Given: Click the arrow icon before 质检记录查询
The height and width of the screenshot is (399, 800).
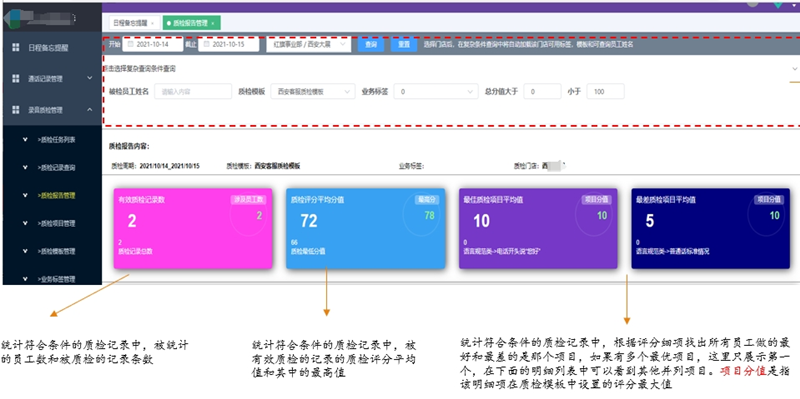Looking at the screenshot, I should click(x=25, y=167).
